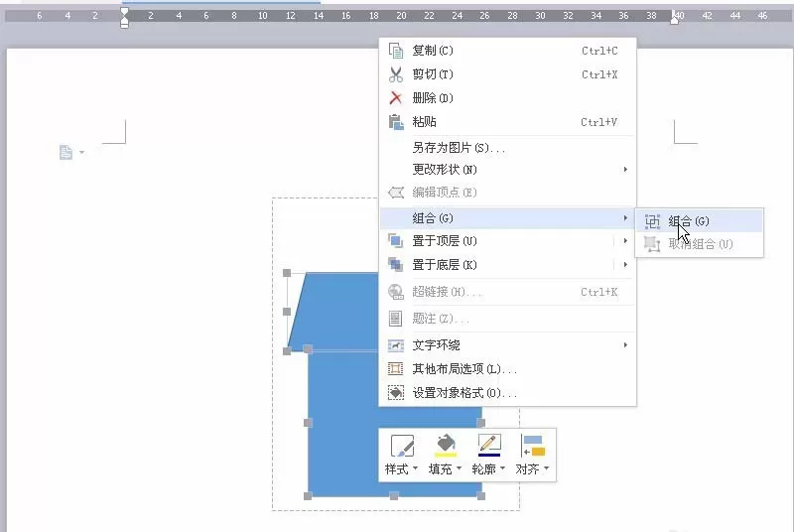The image size is (794, 532).
Task: Click the right indent marker on ruler
Action: click(675, 18)
